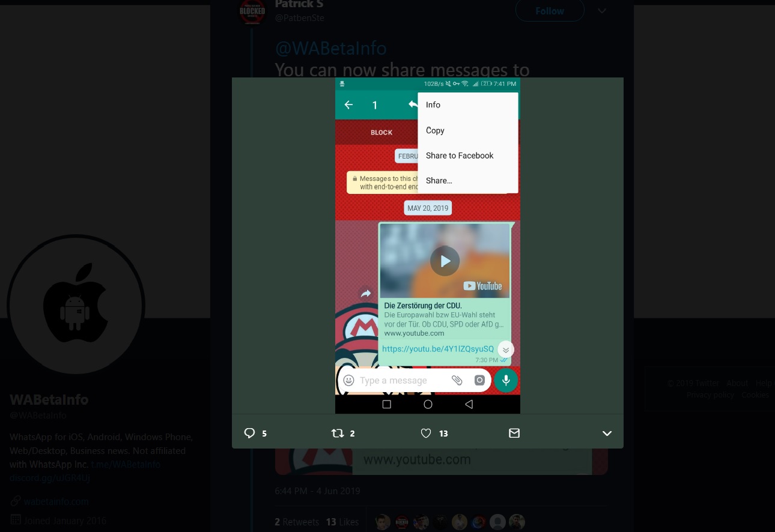Click the tweet reply speech bubble icon
The width and height of the screenshot is (775, 532).
249,433
